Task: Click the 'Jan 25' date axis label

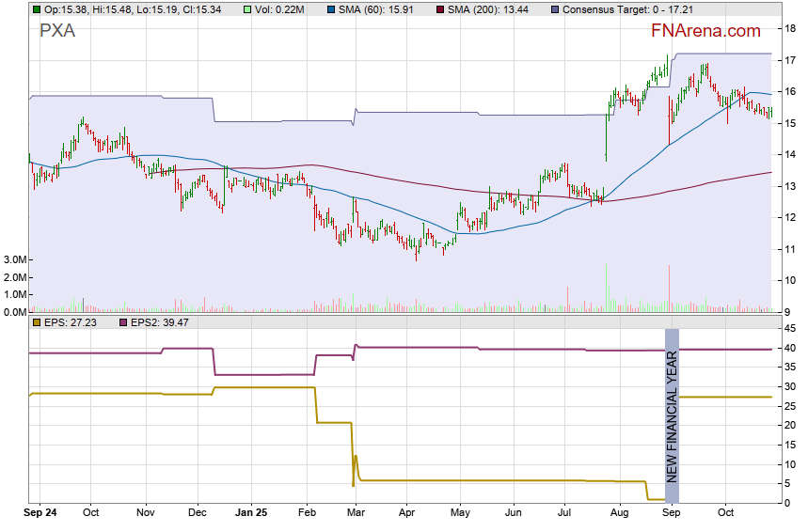Action: (251, 514)
